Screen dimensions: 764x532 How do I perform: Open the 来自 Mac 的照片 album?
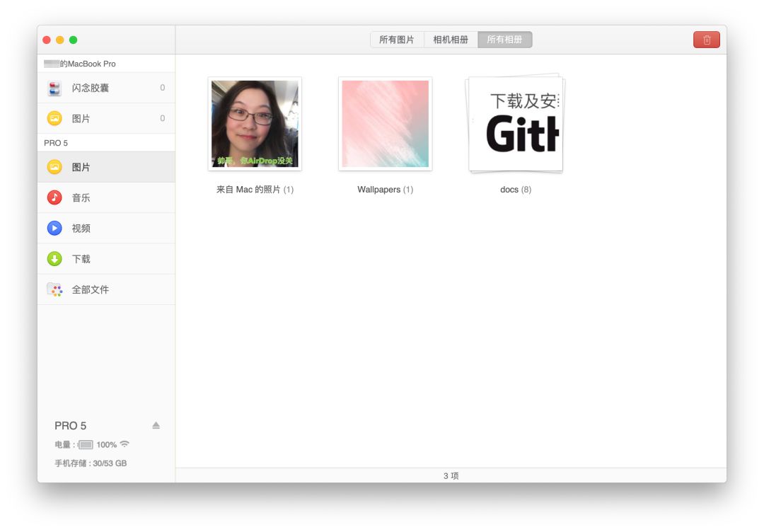point(255,122)
